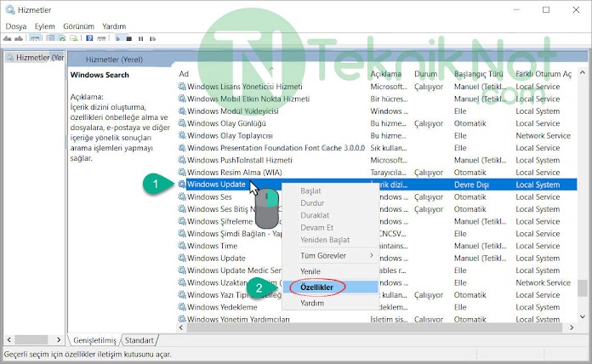Click the Stop Service square icon
592x364 pixels.
click(129, 38)
